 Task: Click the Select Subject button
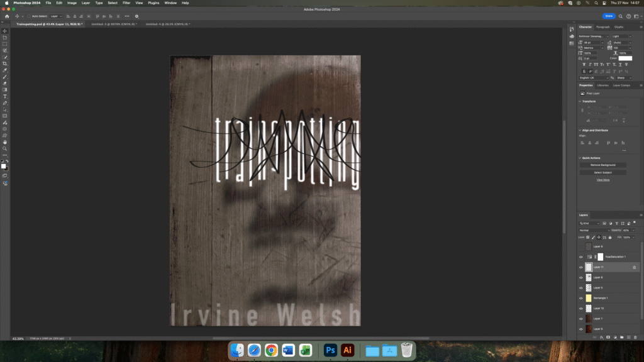coord(602,172)
